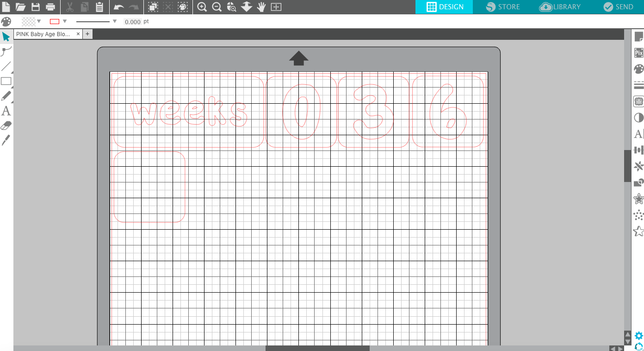
Task: Expand the line color dropdown arrow
Action: coord(65,21)
